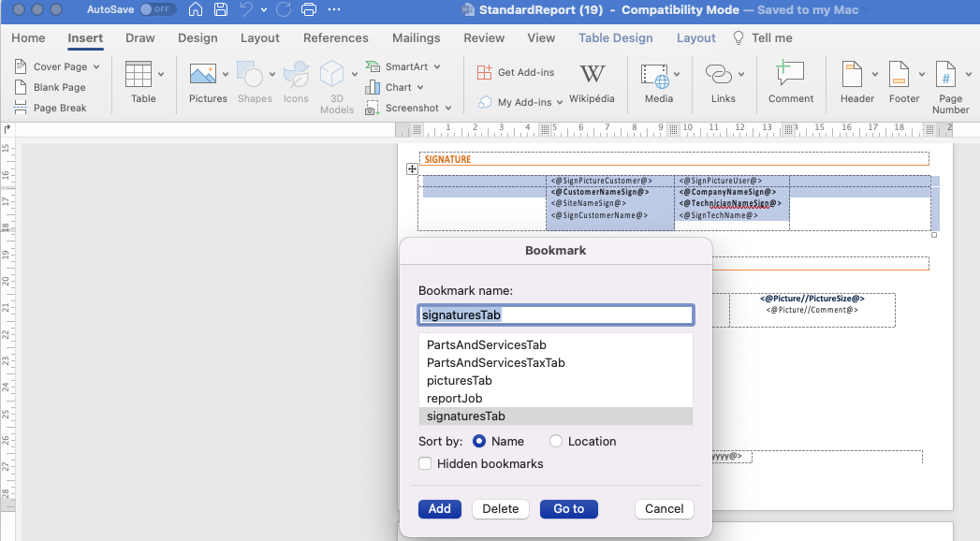980x541 pixels.
Task: Expand the Undo history dropdown arrow
Action: tap(264, 9)
